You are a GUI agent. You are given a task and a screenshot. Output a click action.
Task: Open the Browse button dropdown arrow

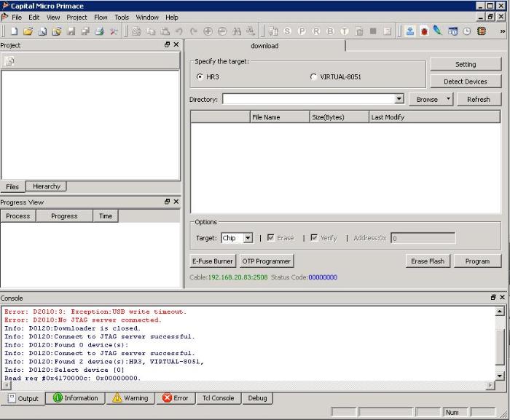(447, 99)
